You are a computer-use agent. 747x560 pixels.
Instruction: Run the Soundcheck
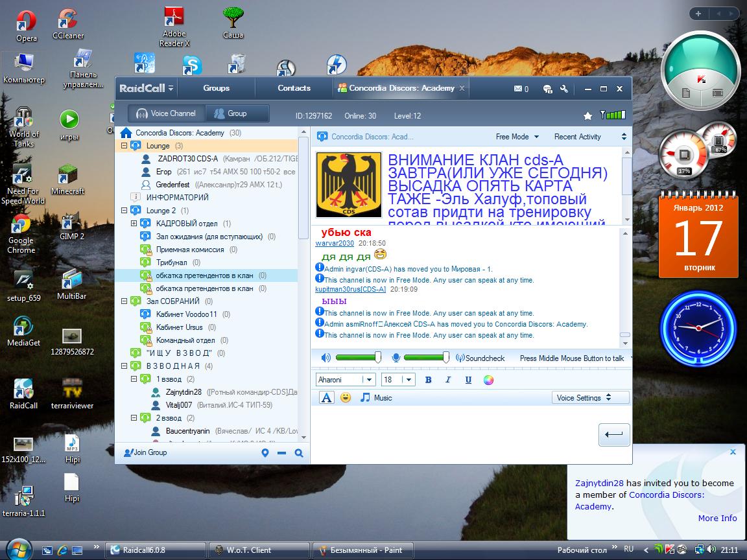point(480,358)
